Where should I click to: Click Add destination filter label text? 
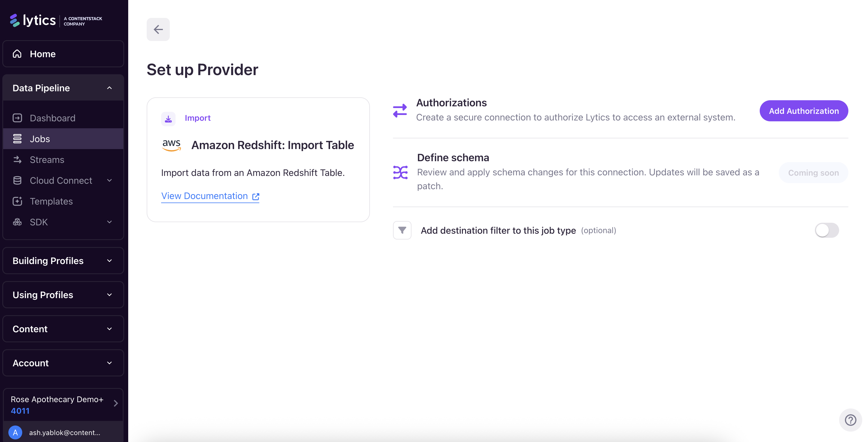pos(498,231)
